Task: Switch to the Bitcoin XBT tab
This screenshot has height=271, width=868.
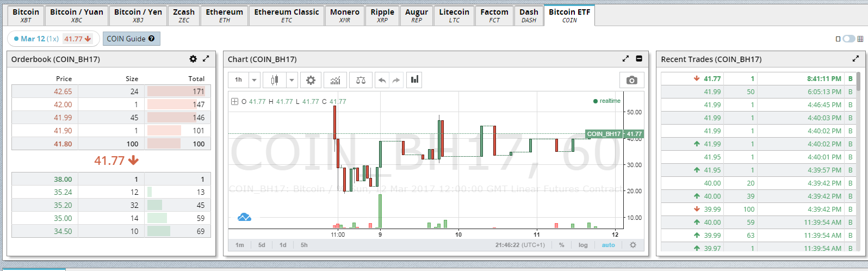Action: tap(26, 16)
